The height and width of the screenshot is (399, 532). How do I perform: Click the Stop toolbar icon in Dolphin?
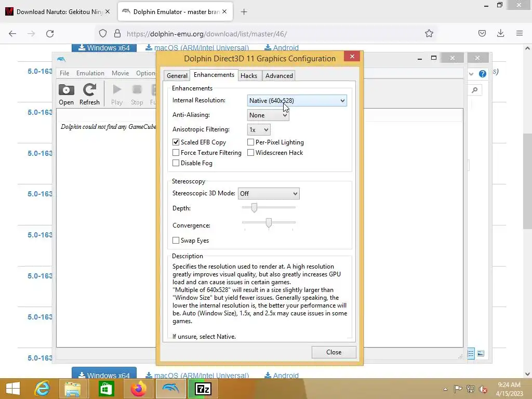(x=137, y=95)
